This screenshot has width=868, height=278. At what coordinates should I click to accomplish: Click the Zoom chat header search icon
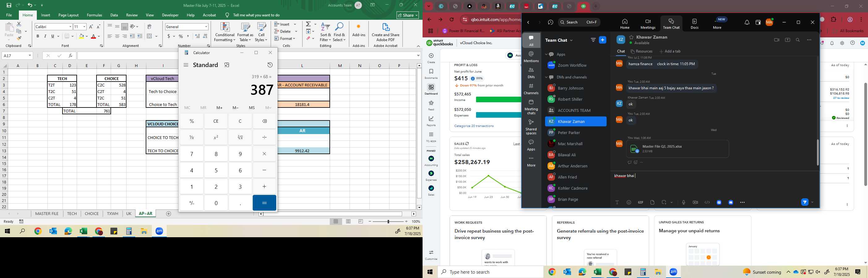point(798,40)
